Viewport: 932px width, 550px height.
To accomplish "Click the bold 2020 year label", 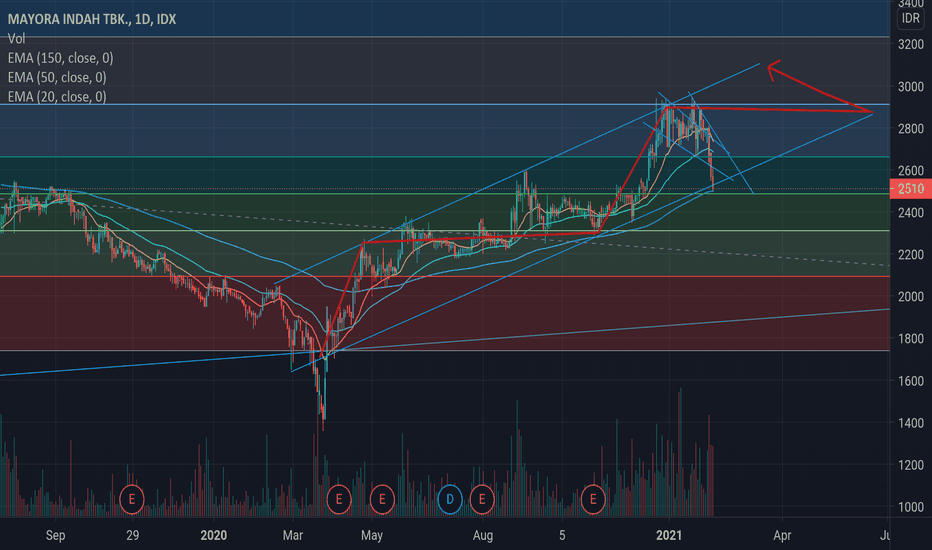I will coord(213,535).
